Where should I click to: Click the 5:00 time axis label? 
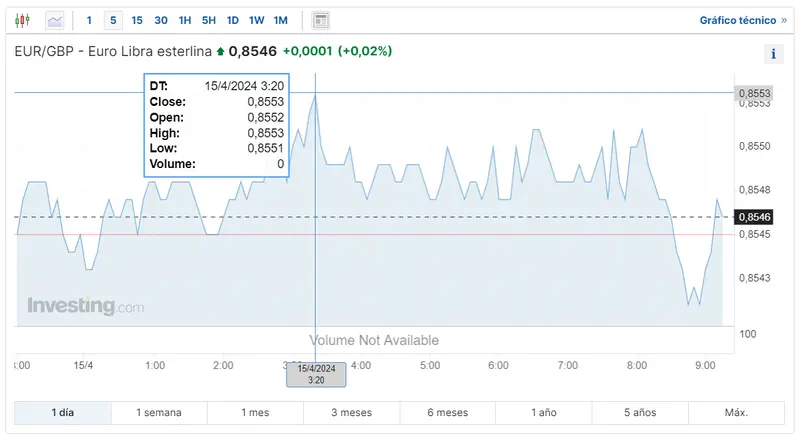click(x=430, y=365)
